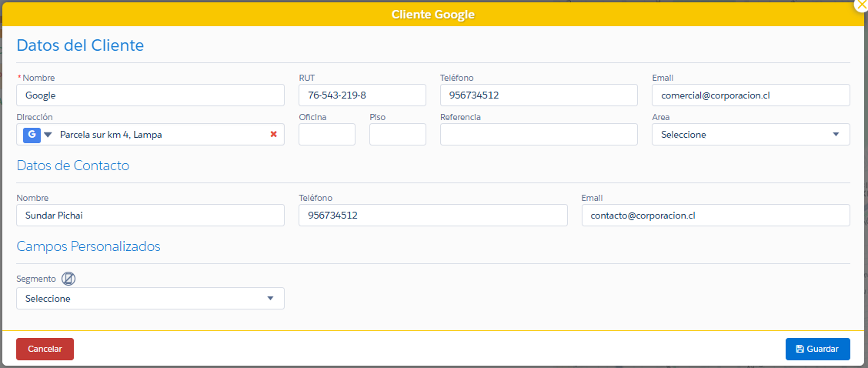Screen dimensions: 868x368
Task: Click the RUT label
Action: [307, 78]
